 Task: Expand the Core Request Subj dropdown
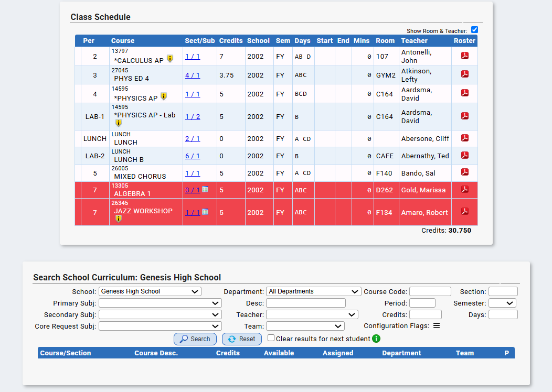coord(160,326)
